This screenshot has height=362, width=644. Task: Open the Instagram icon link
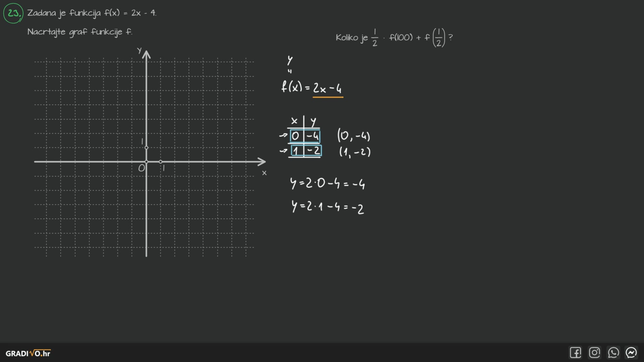pyautogui.click(x=594, y=353)
